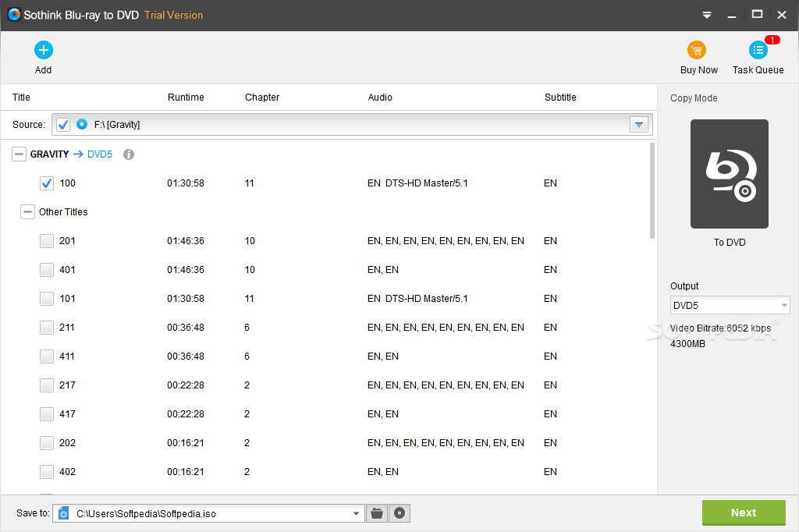Click chapter count 2 of title 202

pos(247,443)
